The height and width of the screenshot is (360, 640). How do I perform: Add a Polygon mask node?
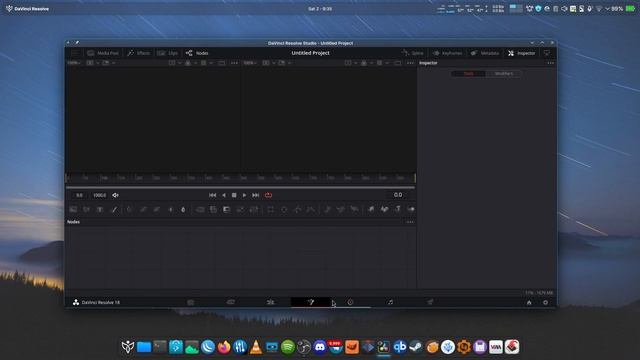(x=298, y=209)
